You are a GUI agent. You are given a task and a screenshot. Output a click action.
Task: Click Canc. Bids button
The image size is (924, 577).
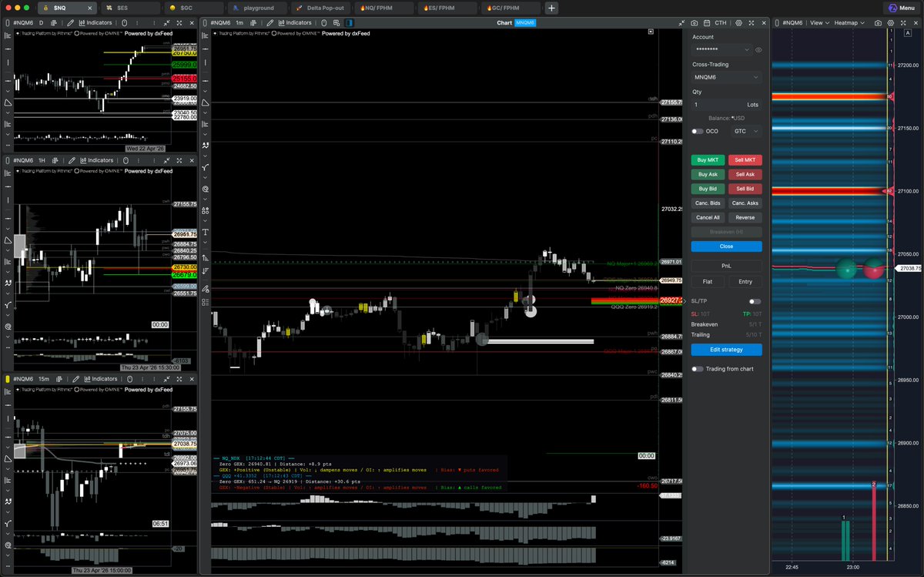pos(708,203)
